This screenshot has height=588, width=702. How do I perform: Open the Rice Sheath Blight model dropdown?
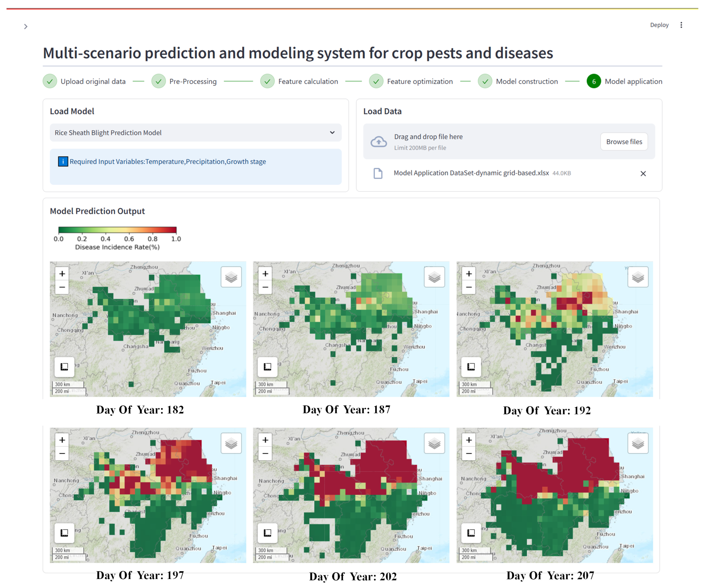coord(196,133)
